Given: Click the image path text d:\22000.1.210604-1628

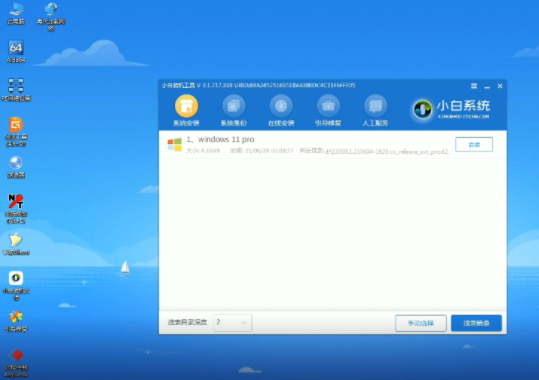Looking at the screenshot, I should (386, 151).
